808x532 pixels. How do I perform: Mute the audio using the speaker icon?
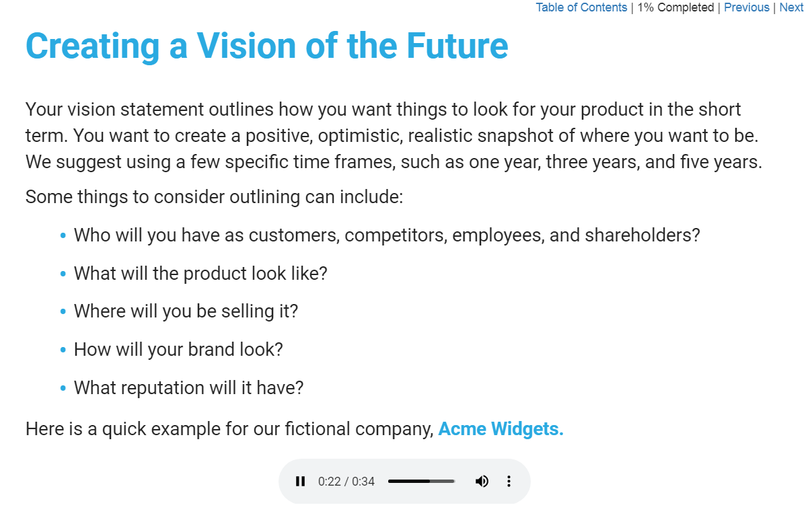point(482,482)
